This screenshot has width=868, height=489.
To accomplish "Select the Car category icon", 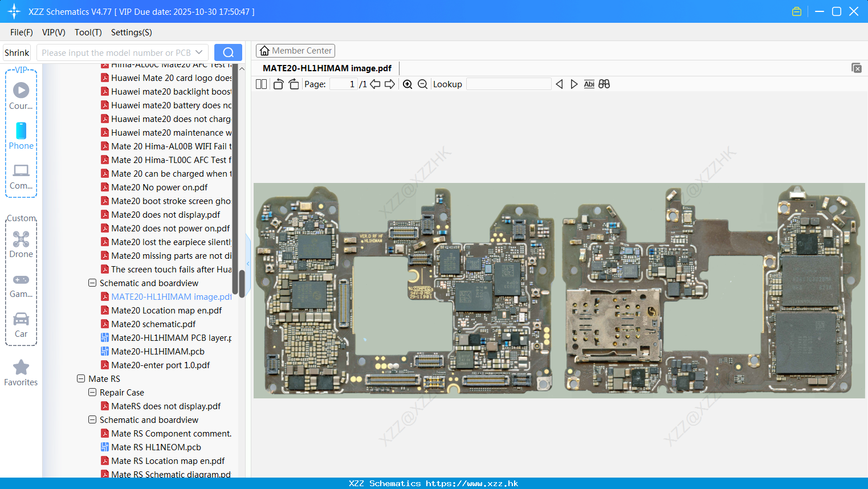I will click(21, 325).
